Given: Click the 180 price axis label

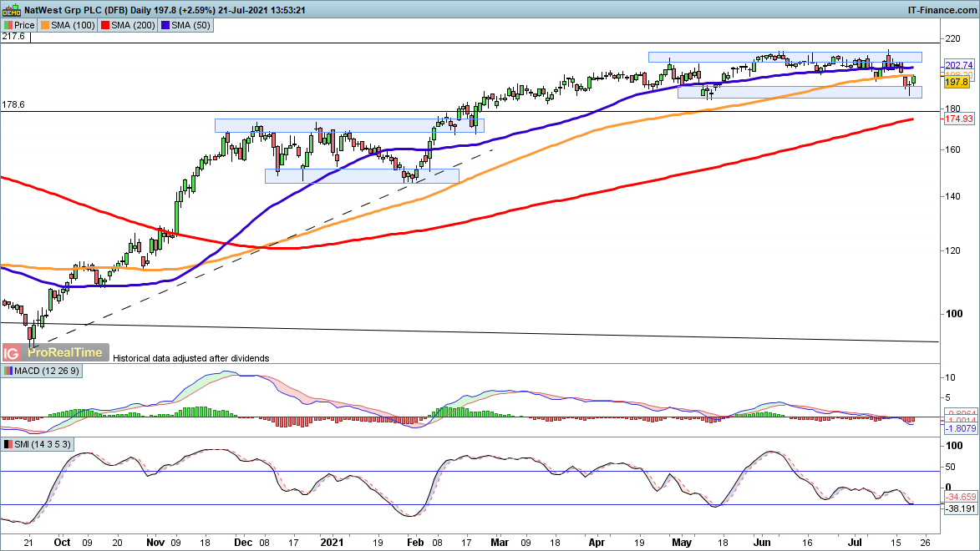Looking at the screenshot, I should click(x=952, y=109).
